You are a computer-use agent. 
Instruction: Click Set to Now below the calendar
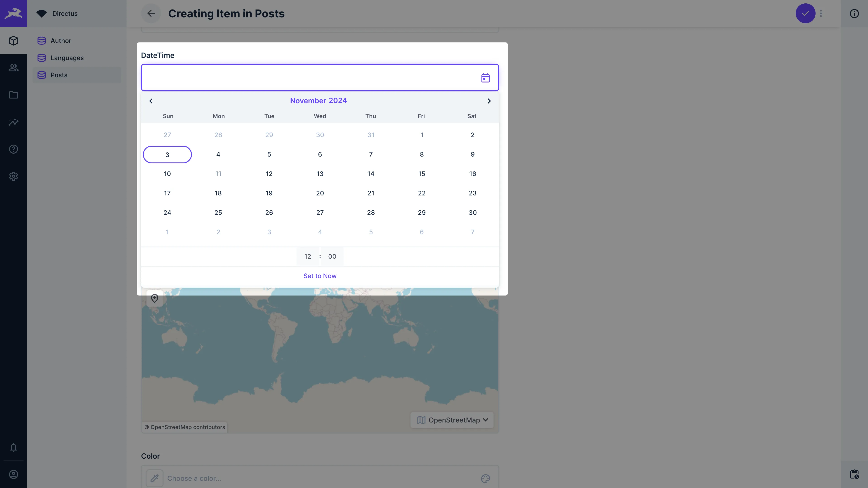[x=319, y=275]
